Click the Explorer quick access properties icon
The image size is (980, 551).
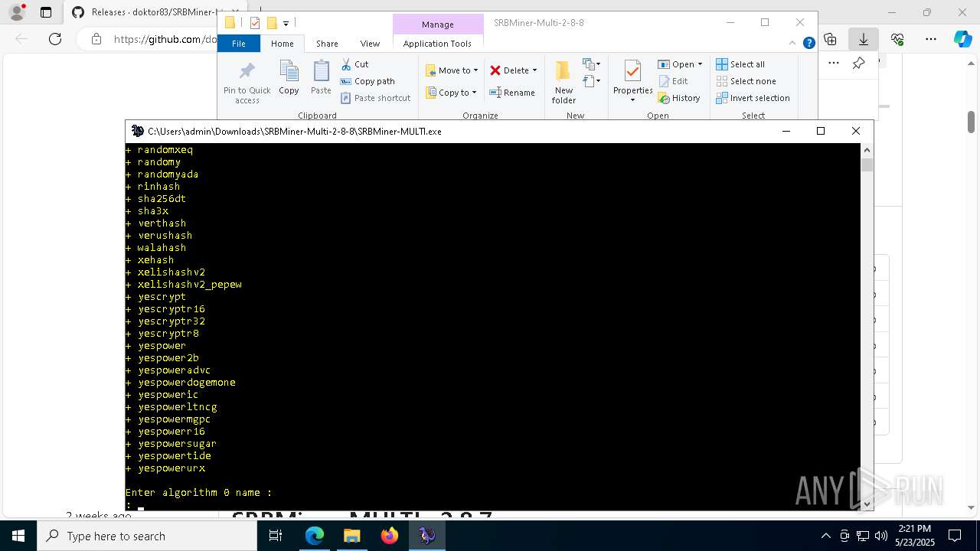click(255, 23)
